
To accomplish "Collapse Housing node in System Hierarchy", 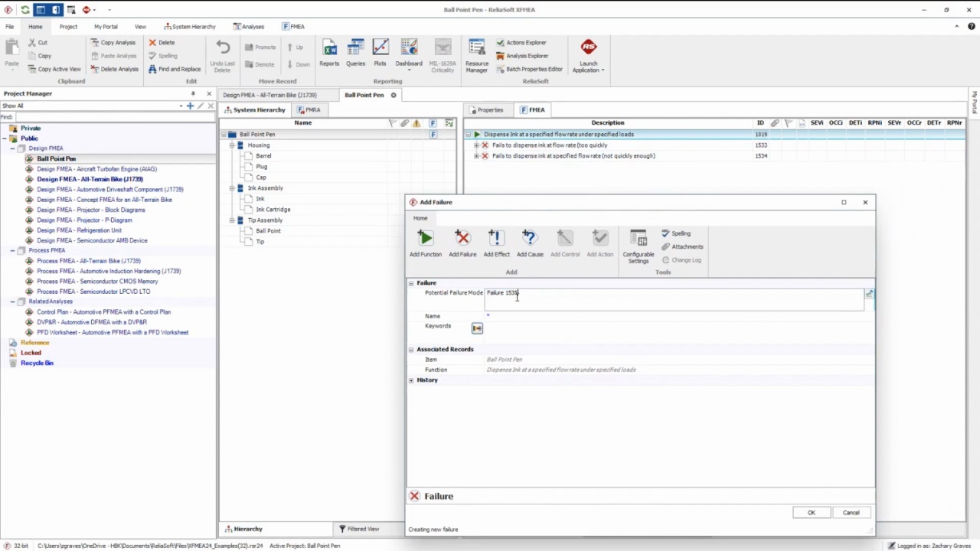I will [x=231, y=145].
